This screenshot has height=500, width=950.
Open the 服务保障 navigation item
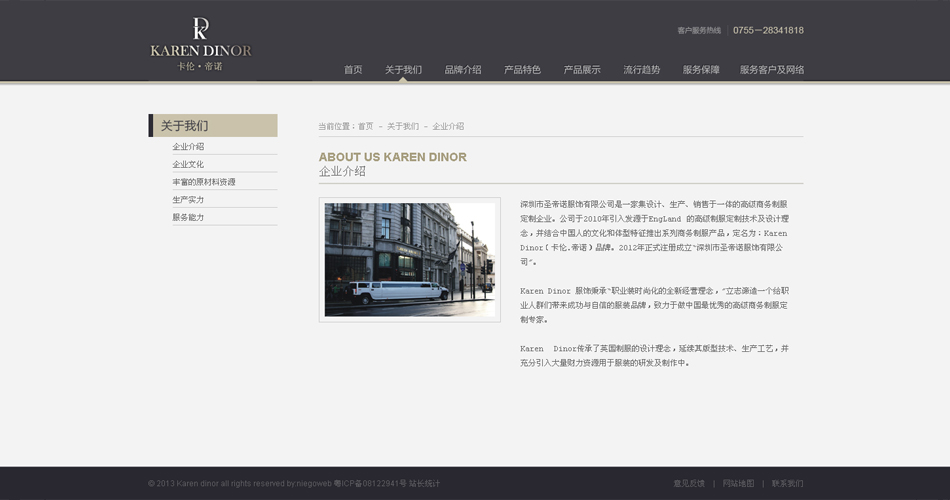coord(701,70)
